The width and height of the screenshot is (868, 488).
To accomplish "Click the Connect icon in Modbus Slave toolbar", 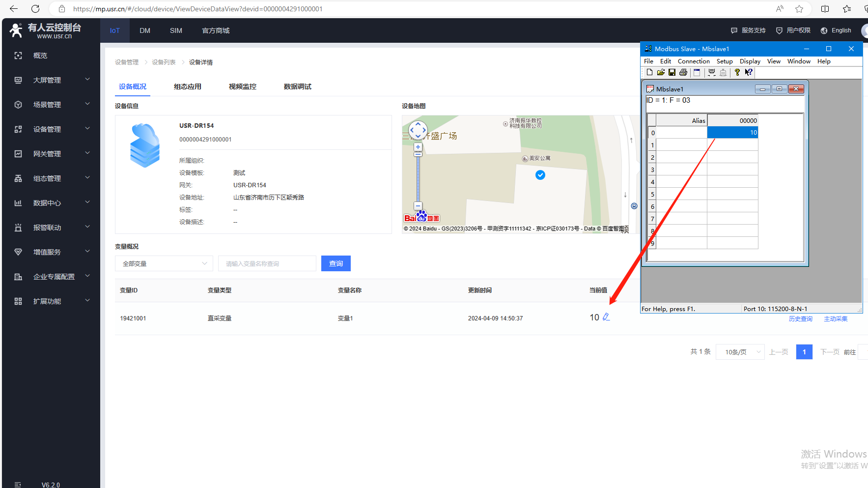I will [711, 72].
